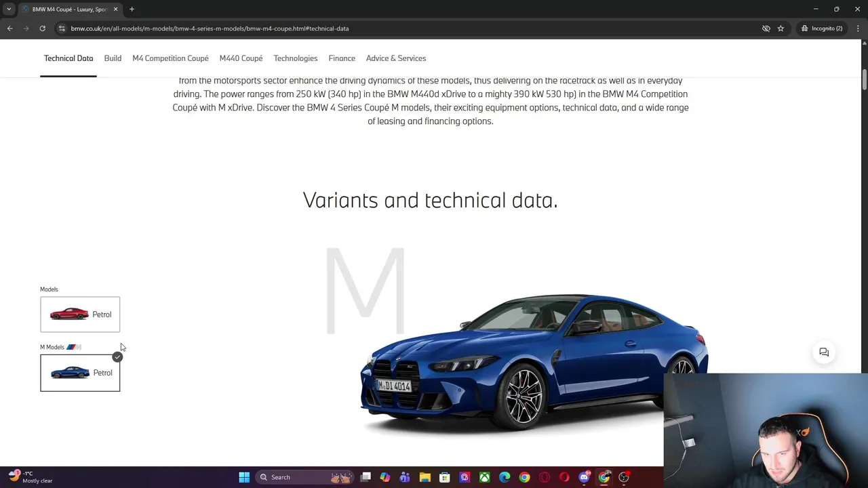868x488 pixels.
Task: Open the Technologies tab
Action: [296, 58]
